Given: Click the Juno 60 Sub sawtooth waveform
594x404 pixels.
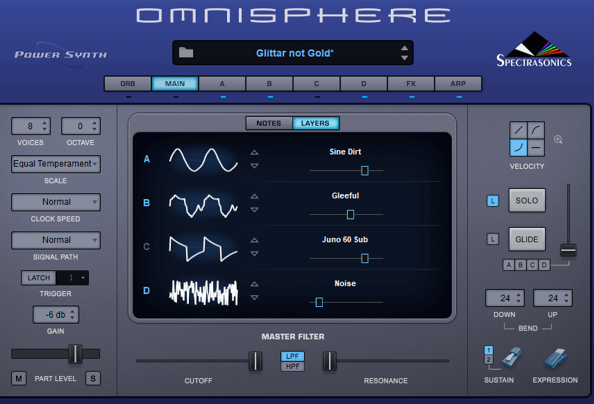Looking at the screenshot, I should pos(203,249).
